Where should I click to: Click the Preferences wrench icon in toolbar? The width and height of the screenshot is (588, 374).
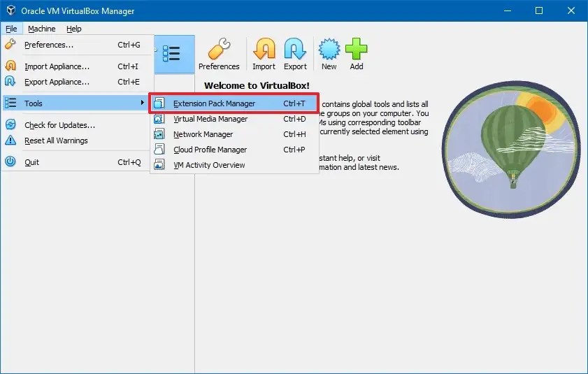pos(220,49)
